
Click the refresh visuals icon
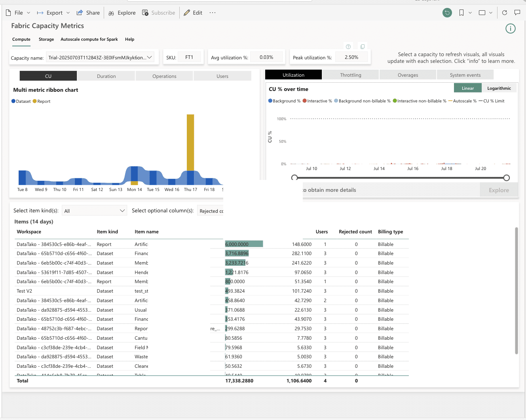pos(505,13)
